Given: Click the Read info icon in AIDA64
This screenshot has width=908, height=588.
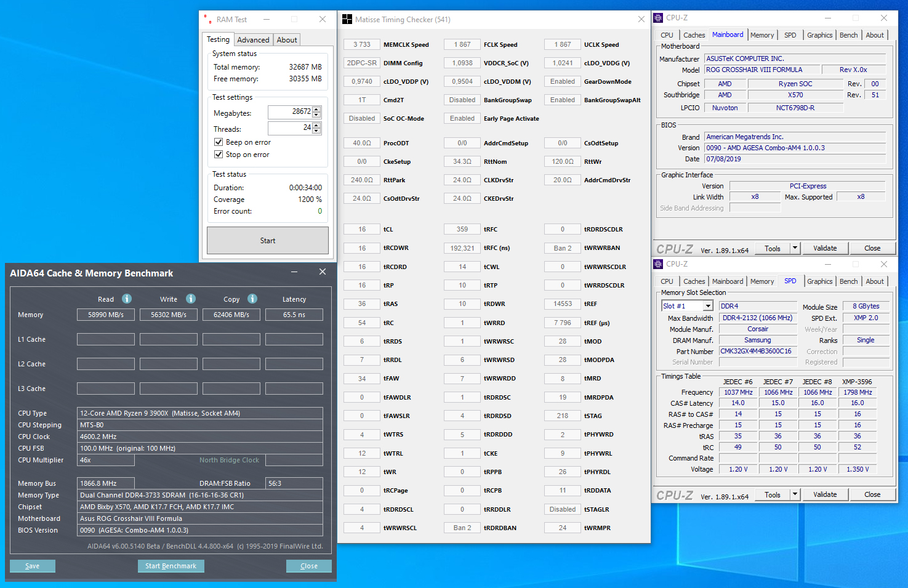Looking at the screenshot, I should pos(127,299).
